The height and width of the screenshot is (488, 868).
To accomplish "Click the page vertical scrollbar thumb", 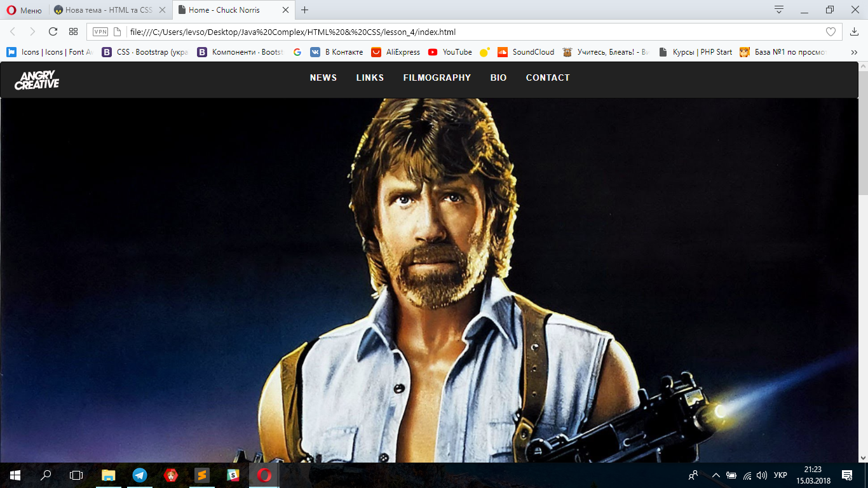I will point(863,132).
